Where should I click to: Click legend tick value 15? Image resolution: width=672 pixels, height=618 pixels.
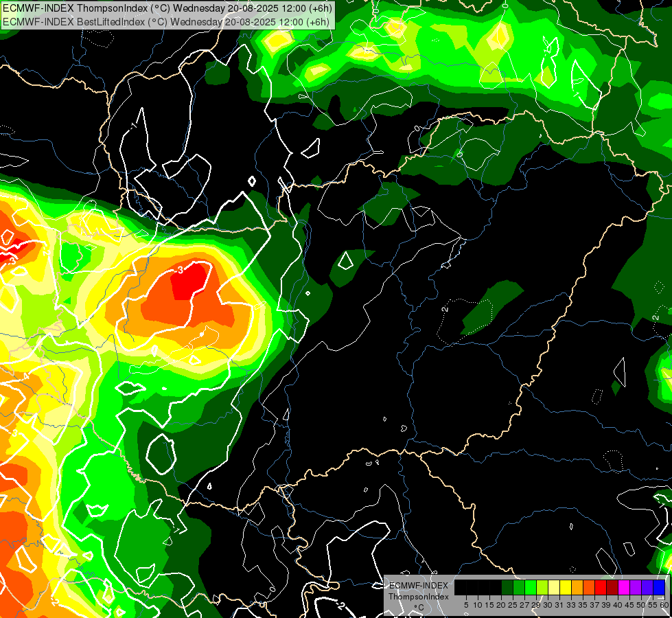click(x=489, y=605)
